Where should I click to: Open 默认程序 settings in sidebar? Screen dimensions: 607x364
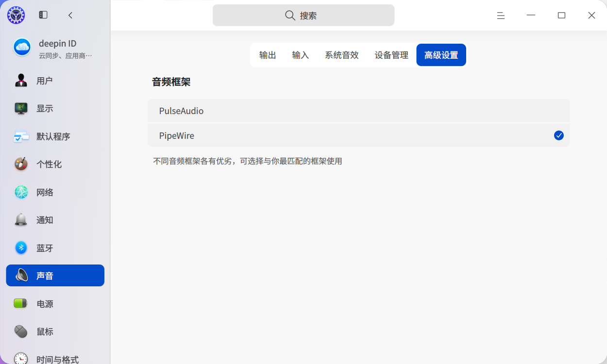[x=55, y=136]
